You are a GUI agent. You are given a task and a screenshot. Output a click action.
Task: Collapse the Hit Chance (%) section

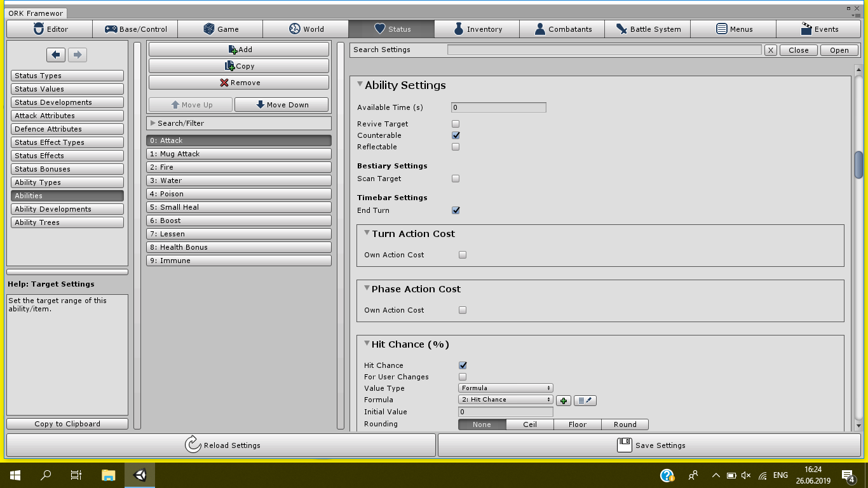(367, 344)
